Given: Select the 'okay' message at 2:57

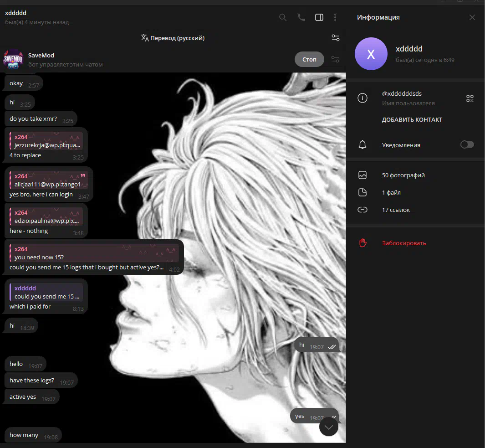Looking at the screenshot, I should pyautogui.click(x=24, y=83).
